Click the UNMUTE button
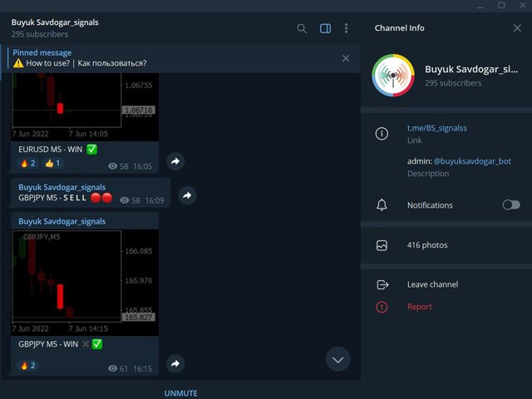 181,393
